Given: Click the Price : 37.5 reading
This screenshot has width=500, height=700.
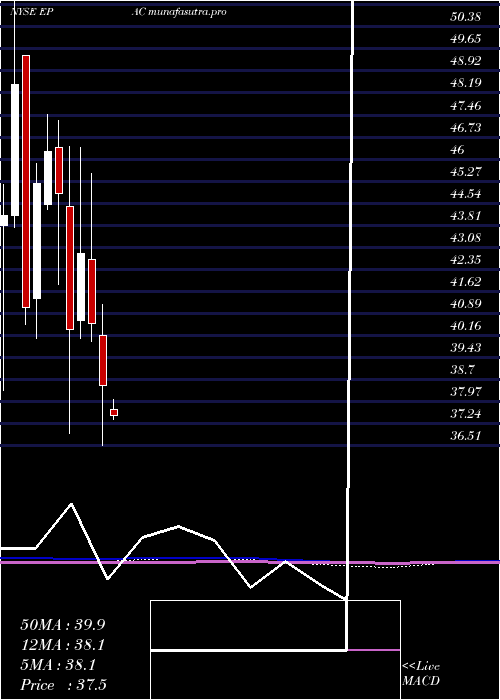Looking at the screenshot, I should tap(63, 685).
